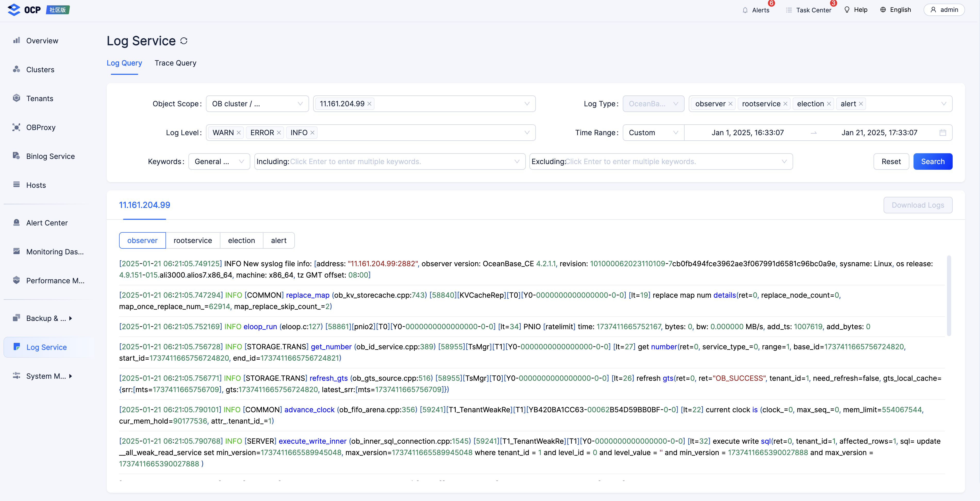Click the System Management sidebar icon
The width and height of the screenshot is (980, 501).
(x=16, y=376)
